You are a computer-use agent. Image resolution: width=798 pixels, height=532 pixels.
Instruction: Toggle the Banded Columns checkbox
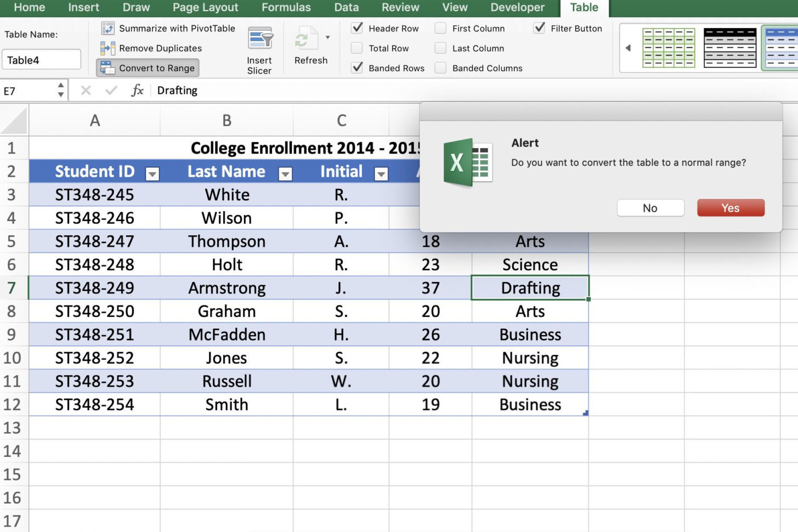[440, 68]
